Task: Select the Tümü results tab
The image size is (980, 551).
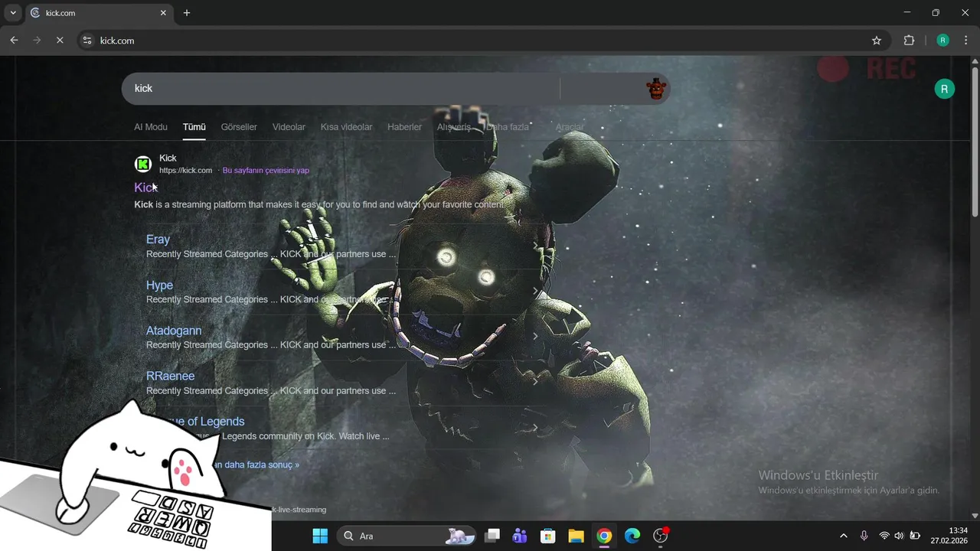Action: point(194,127)
